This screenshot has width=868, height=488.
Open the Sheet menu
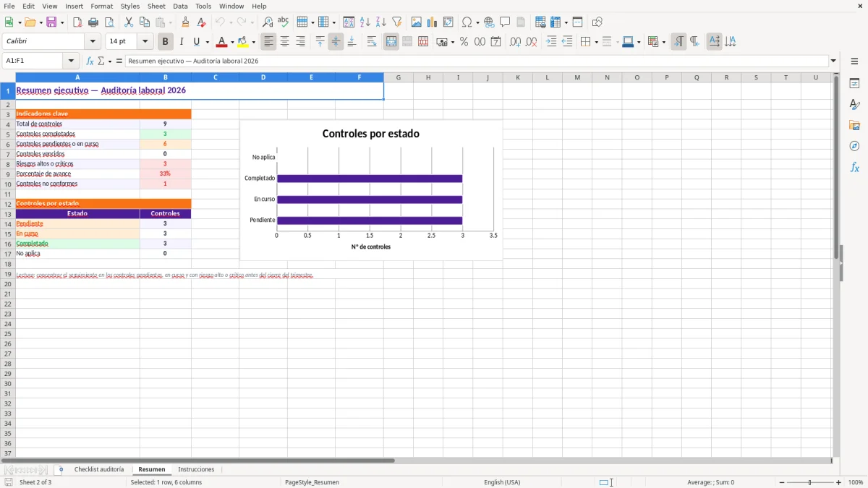point(157,6)
